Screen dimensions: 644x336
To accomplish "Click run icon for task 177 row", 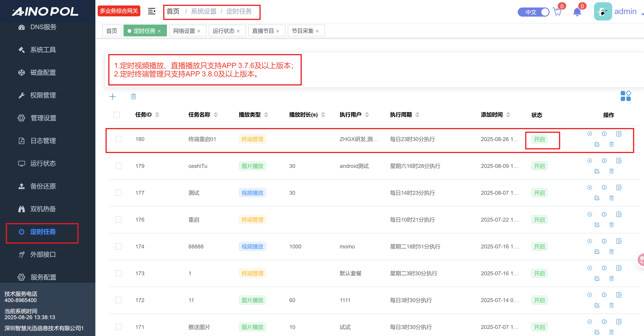I will (x=590, y=187).
